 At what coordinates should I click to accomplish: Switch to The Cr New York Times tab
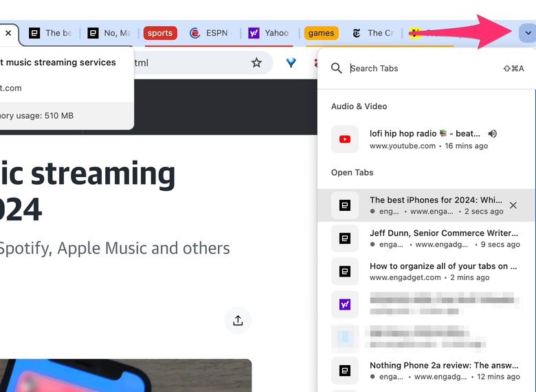pos(373,33)
